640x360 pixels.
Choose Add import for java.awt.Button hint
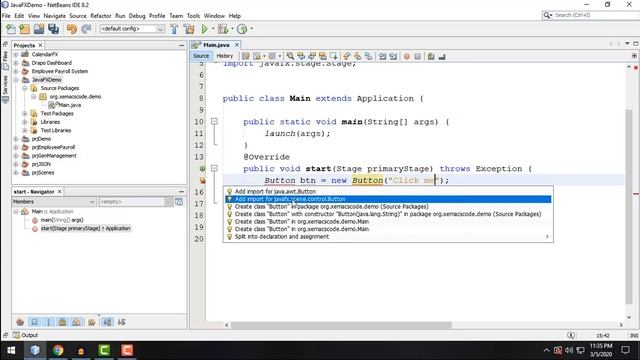coord(388,191)
